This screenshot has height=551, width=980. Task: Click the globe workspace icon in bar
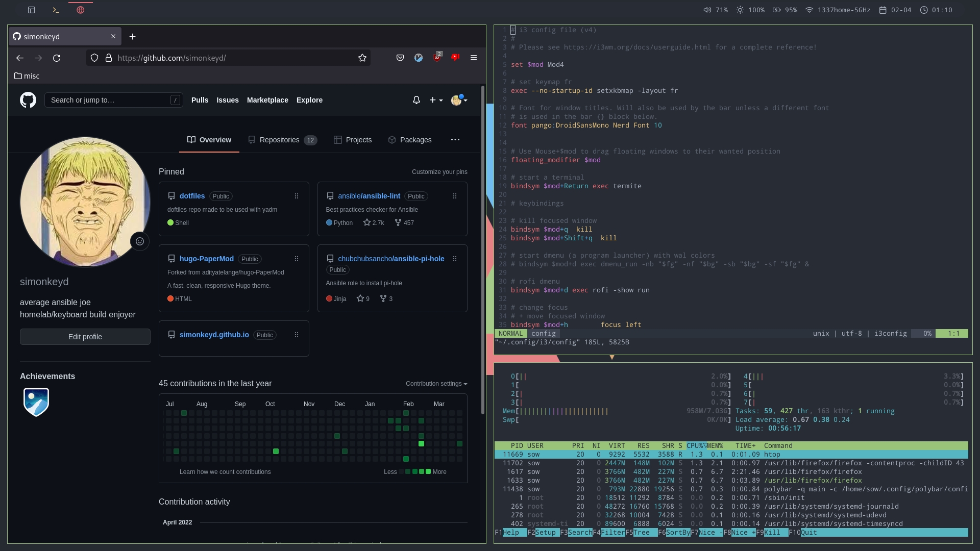click(x=80, y=10)
